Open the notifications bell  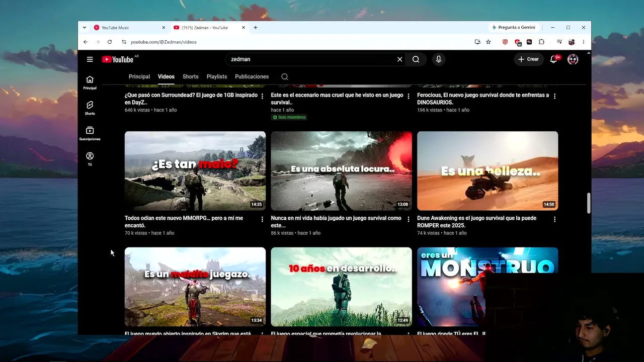pos(553,59)
